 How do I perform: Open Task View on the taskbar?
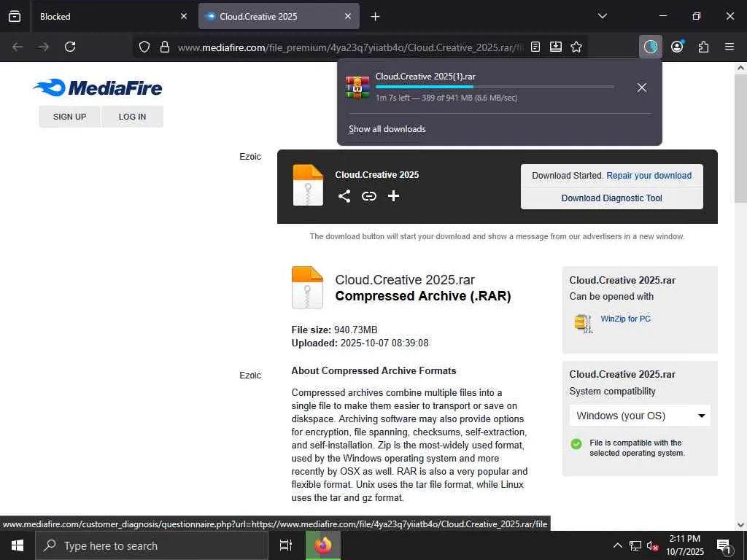coord(286,545)
